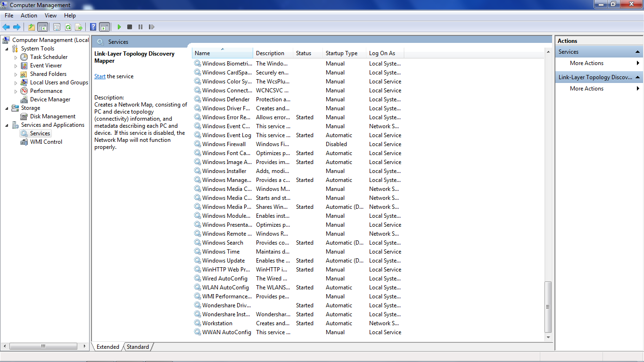644x362 pixels.
Task: Select the Event Viewer icon in tree
Action: (x=24, y=66)
